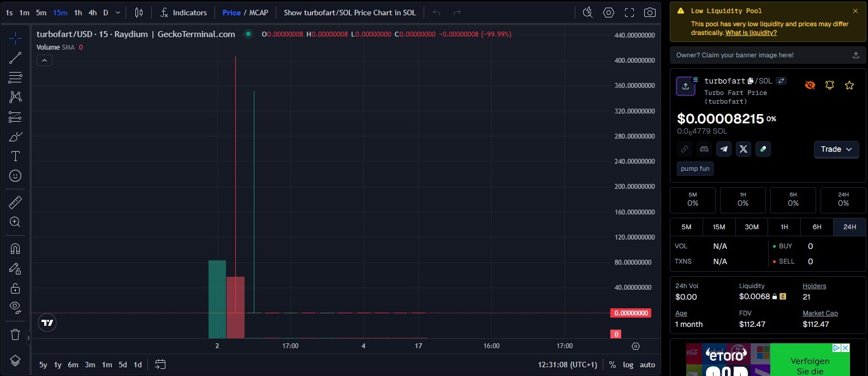Collapse the Volume indicator legend
Screen dimensions: 868x376
[x=44, y=61]
